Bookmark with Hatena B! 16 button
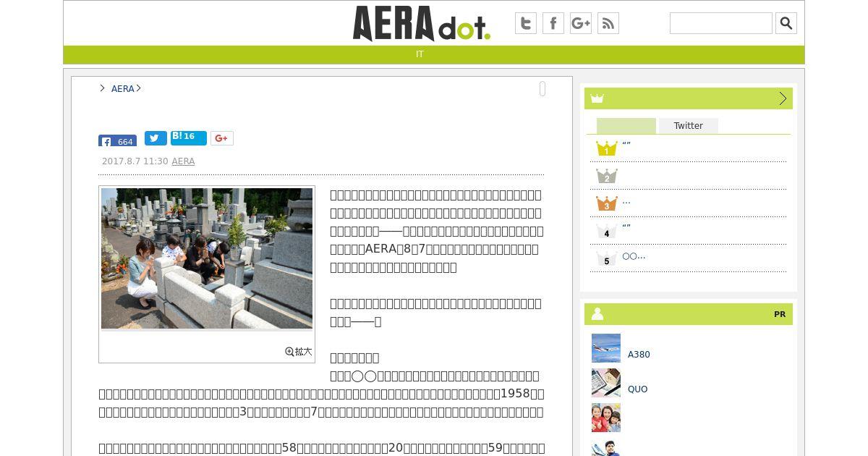Screen dimensions: 868x456 189,138
